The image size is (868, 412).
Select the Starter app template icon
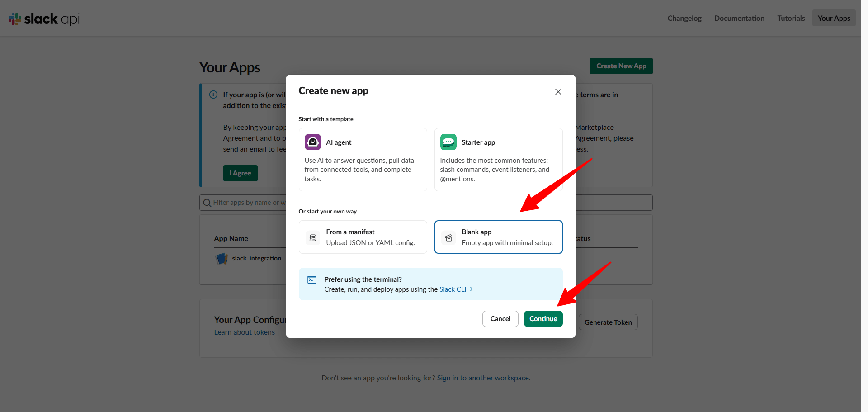pos(448,142)
